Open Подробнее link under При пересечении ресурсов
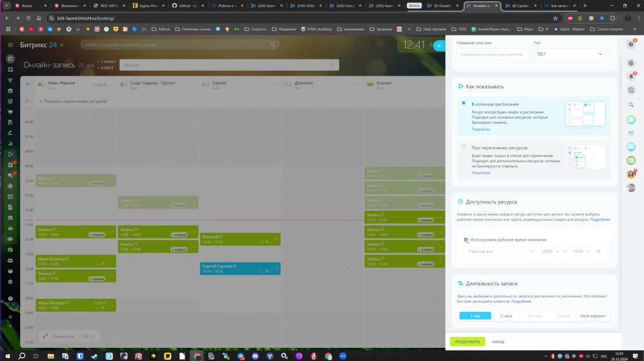Viewport: 644px width, 361px height. click(481, 173)
